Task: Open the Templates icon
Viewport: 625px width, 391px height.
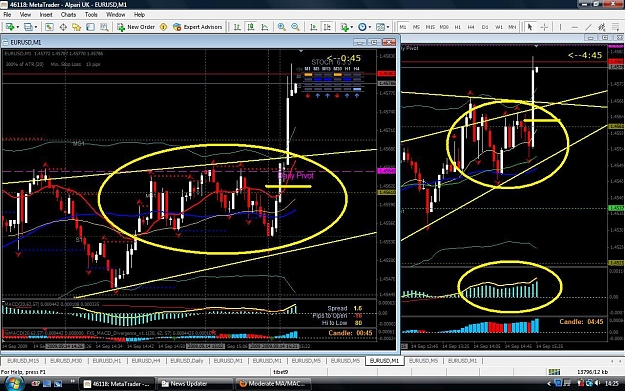Action: 380,27
